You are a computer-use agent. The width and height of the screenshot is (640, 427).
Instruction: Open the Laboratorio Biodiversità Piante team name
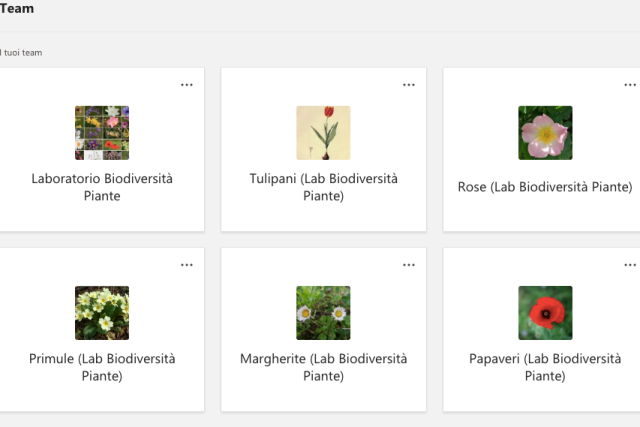click(x=102, y=187)
